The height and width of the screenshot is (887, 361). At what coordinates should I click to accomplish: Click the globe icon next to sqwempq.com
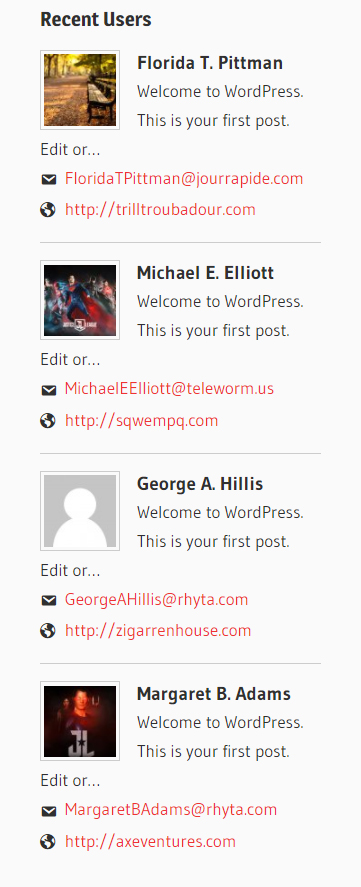click(48, 421)
